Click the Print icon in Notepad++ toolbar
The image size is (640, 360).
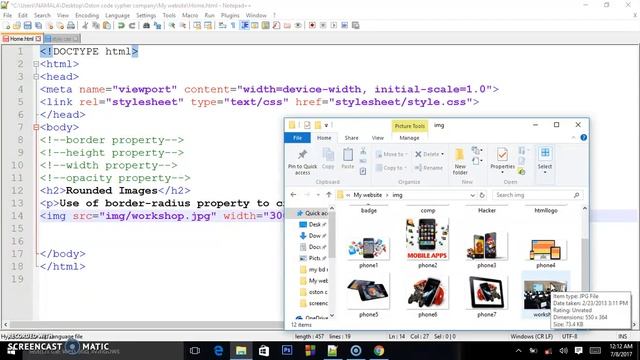pyautogui.click(x=71, y=25)
